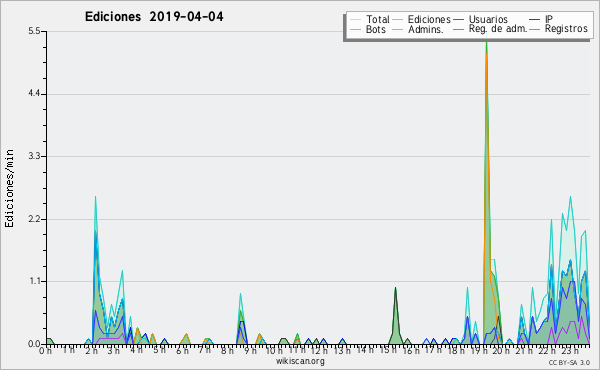Click the 2 h x-axis tick label
Viewport: 600px width, 370px height.
pos(91,350)
